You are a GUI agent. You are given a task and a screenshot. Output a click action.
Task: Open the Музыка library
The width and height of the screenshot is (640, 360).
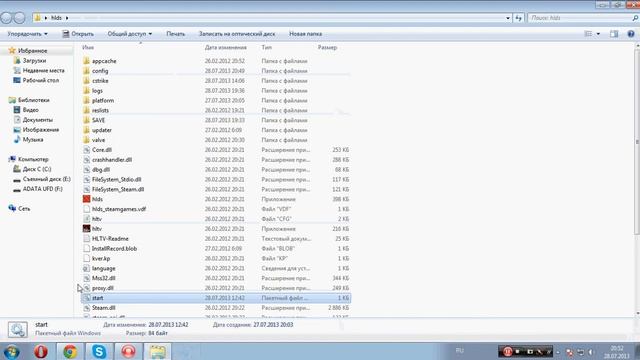(x=33, y=140)
